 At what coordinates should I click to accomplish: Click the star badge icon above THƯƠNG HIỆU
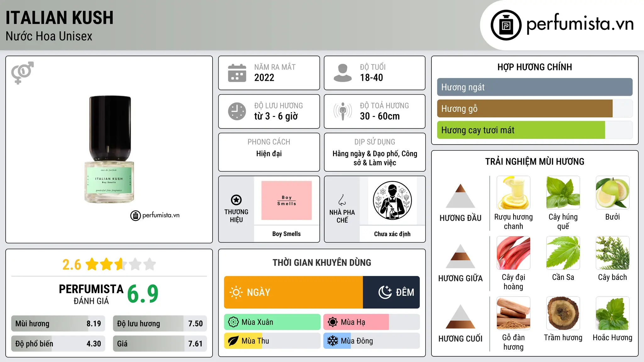tap(236, 200)
